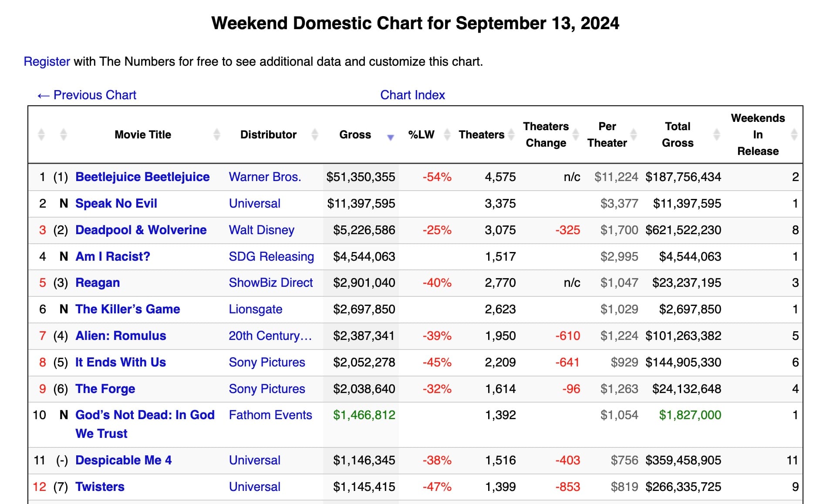Screen dimensions: 830x504
Task: Click the sort arrows beside the Theaters header
Action: pyautogui.click(x=511, y=134)
